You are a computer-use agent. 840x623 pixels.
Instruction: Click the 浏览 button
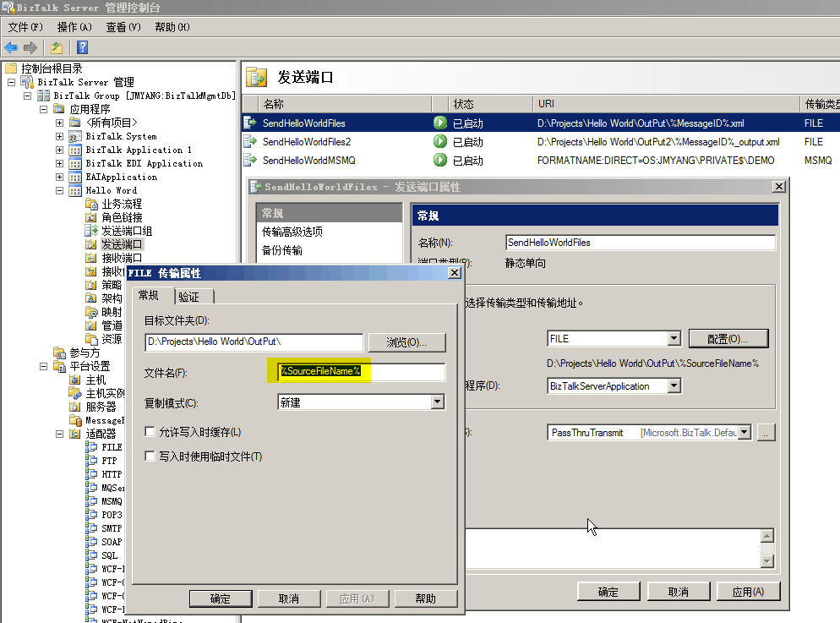tap(406, 342)
